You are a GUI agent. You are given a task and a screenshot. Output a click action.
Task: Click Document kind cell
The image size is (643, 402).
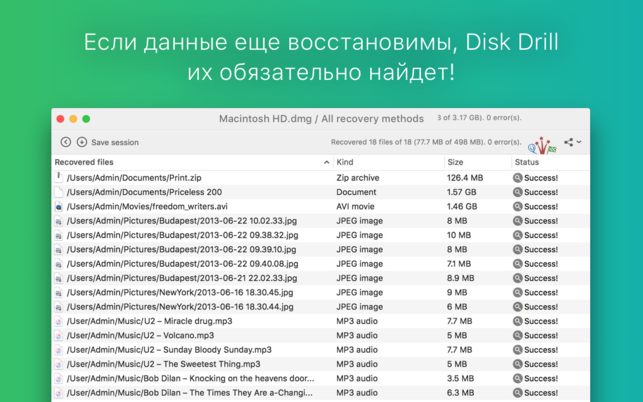click(356, 192)
